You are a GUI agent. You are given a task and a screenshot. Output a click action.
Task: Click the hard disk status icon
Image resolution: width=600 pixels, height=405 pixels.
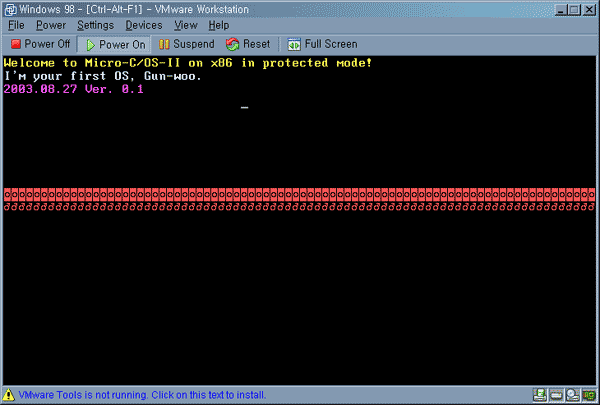[x=556, y=395]
